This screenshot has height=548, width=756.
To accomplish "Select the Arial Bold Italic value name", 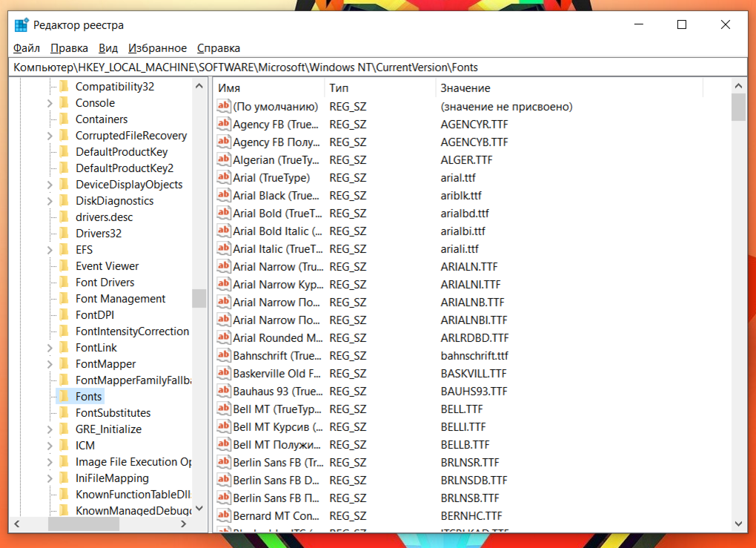I will [x=277, y=231].
